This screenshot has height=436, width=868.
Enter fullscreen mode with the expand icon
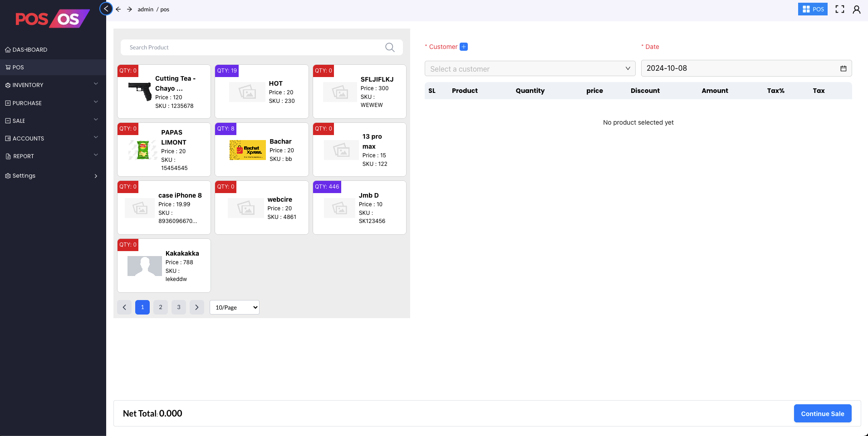tap(839, 9)
